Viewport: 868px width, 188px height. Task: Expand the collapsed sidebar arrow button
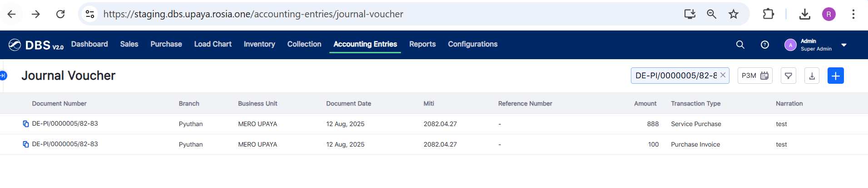pyautogui.click(x=3, y=76)
